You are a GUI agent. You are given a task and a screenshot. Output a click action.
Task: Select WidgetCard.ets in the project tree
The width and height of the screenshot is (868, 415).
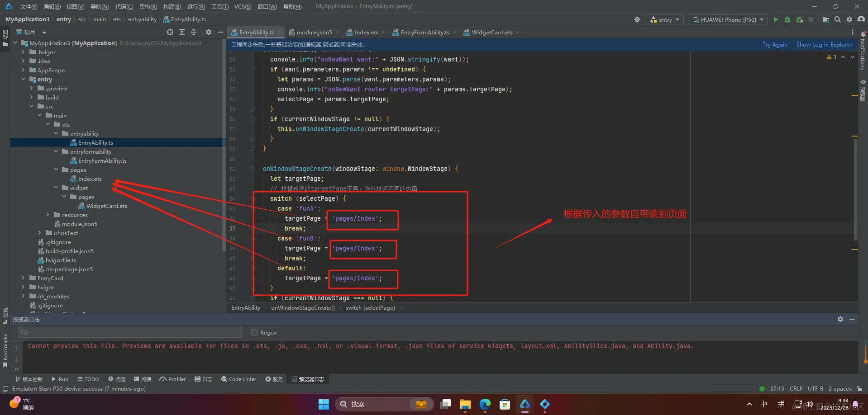[106, 206]
